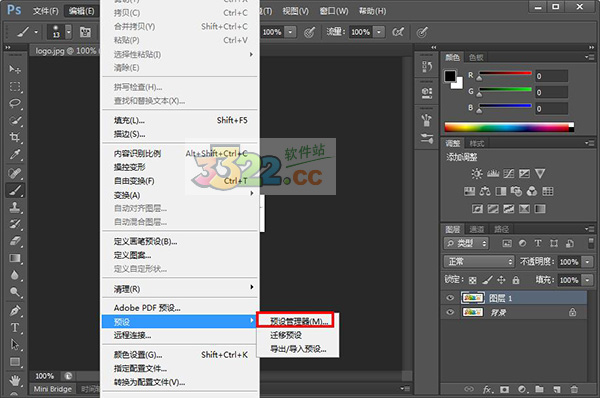This screenshot has height=398, width=600.
Task: Open the Layers panel flyout menu
Action: pos(590,229)
